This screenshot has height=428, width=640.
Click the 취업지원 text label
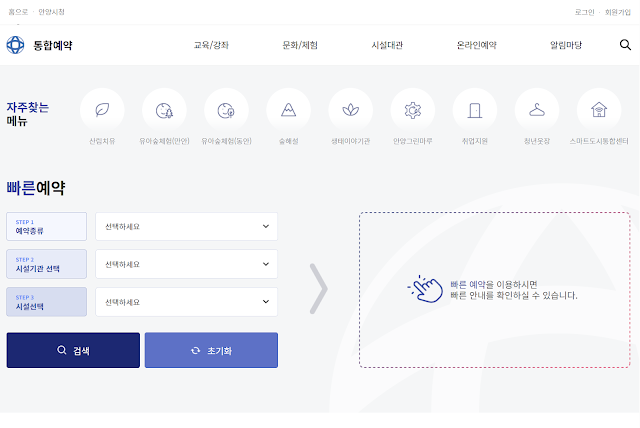(x=475, y=141)
